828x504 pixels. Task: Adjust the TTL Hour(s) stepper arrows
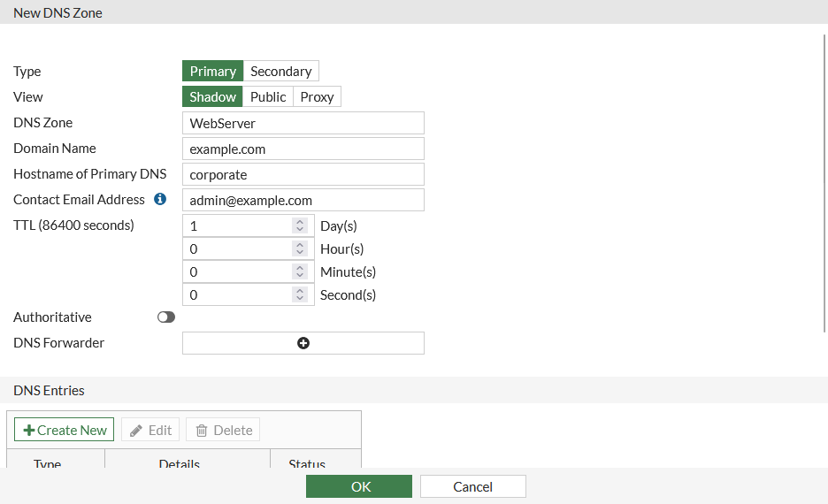(300, 249)
